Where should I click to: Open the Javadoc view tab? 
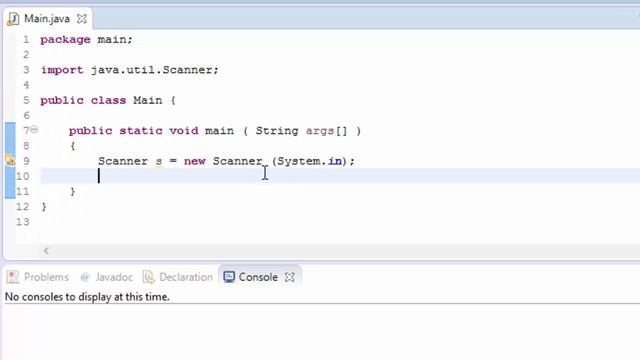[x=107, y=277]
